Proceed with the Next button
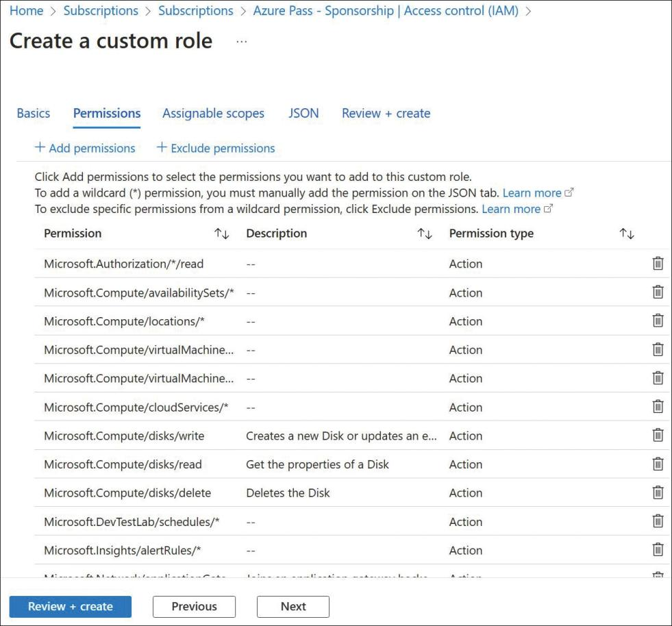 click(x=293, y=607)
